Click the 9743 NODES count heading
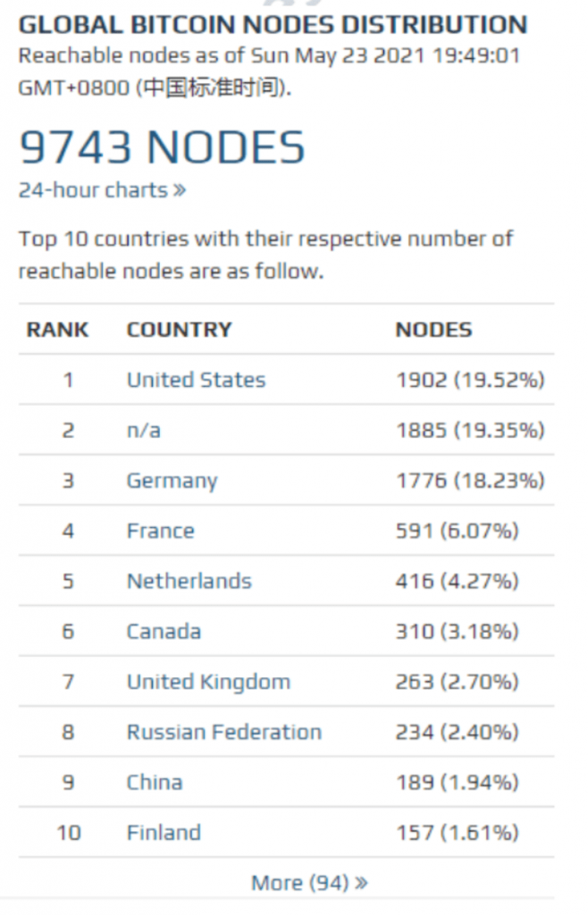588x915 pixels. (162, 147)
